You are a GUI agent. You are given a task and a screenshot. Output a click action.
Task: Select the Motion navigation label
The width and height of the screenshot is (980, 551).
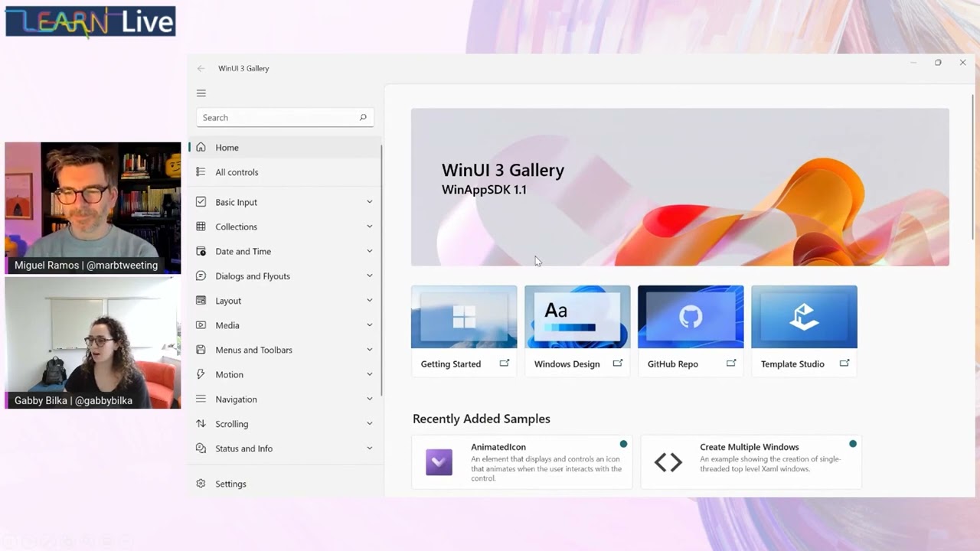click(x=229, y=374)
